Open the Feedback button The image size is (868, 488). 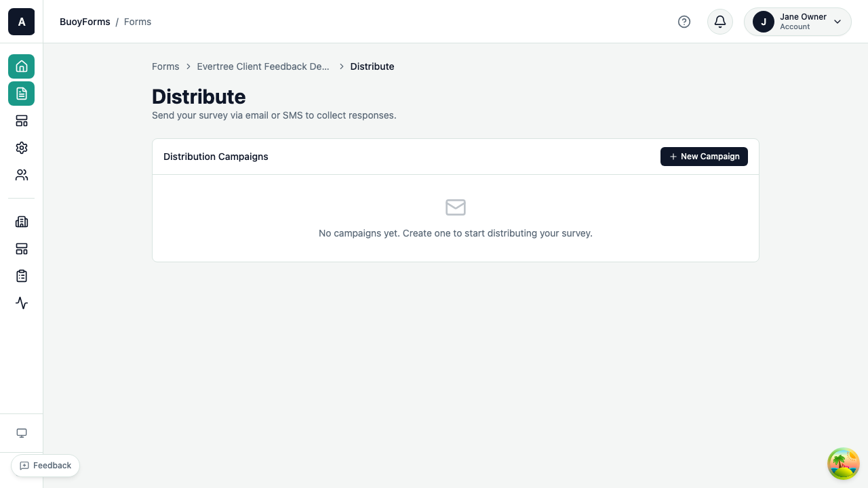[x=45, y=466]
